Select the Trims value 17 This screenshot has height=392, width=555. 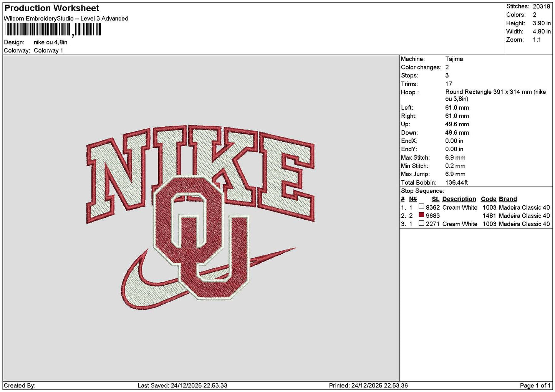point(449,84)
